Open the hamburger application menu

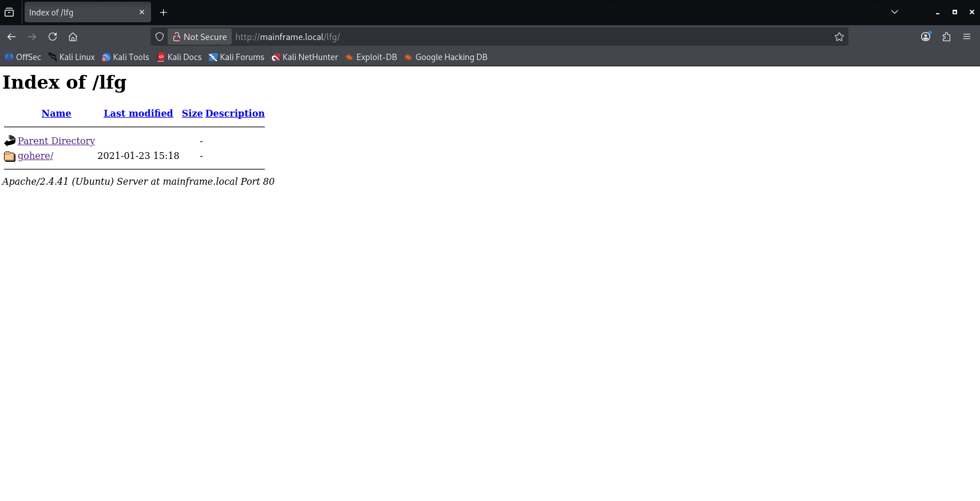967,37
